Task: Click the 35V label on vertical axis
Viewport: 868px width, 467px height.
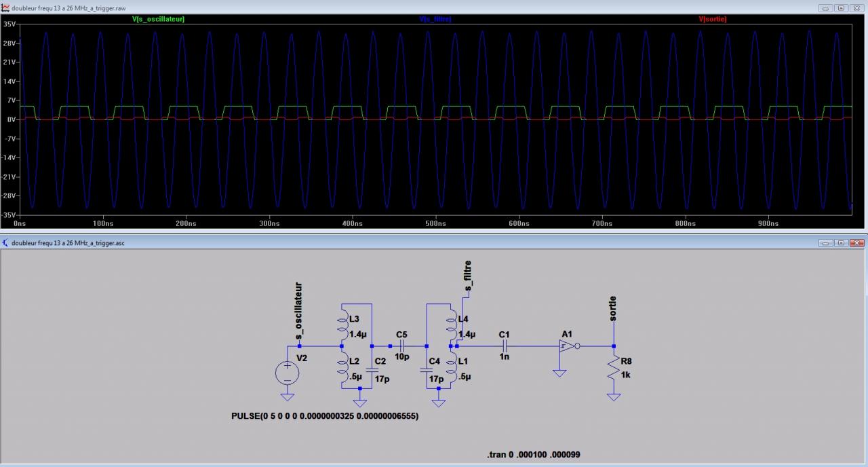Action: (9, 24)
